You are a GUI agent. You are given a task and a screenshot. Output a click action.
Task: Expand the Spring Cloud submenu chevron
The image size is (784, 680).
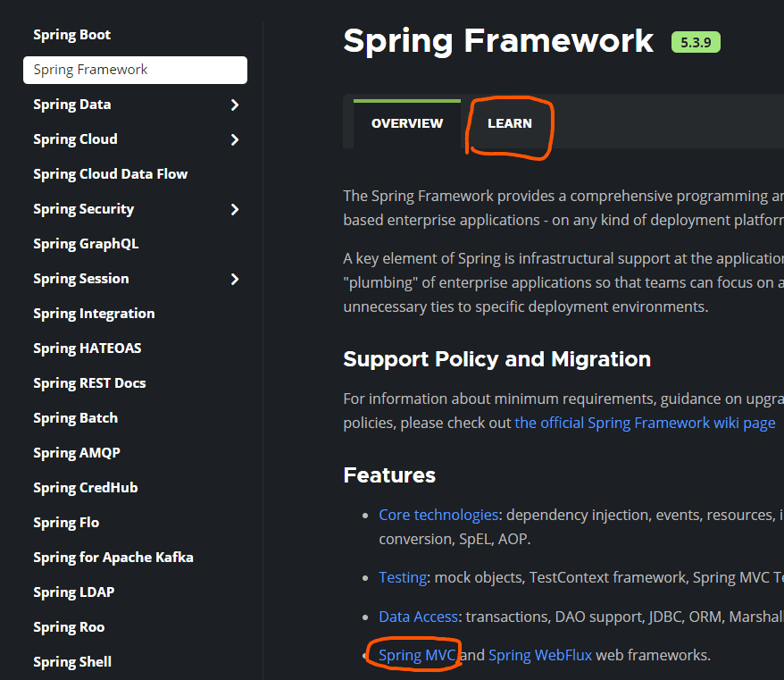coord(235,139)
